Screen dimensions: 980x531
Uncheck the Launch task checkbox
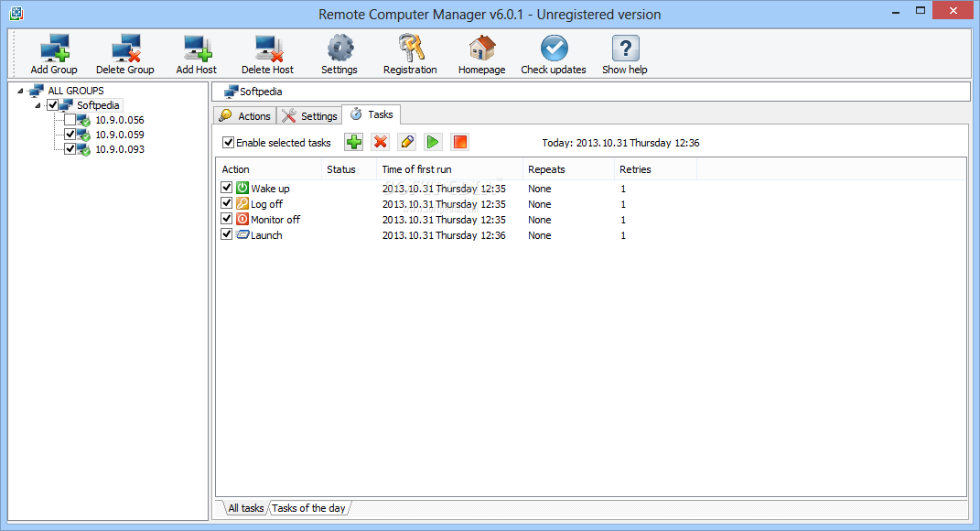coord(227,234)
